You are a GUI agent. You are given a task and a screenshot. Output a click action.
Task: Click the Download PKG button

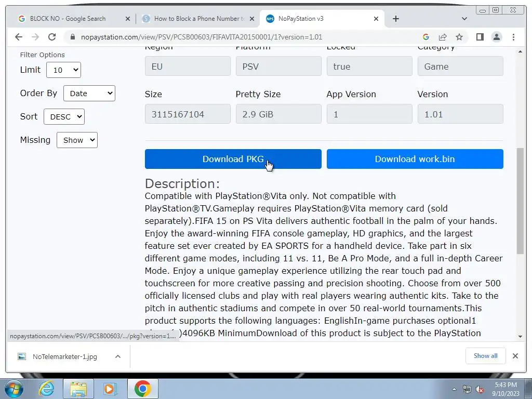(233, 159)
